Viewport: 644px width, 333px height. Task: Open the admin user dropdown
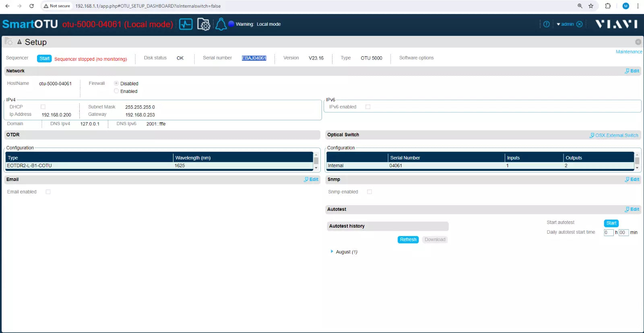tap(565, 24)
